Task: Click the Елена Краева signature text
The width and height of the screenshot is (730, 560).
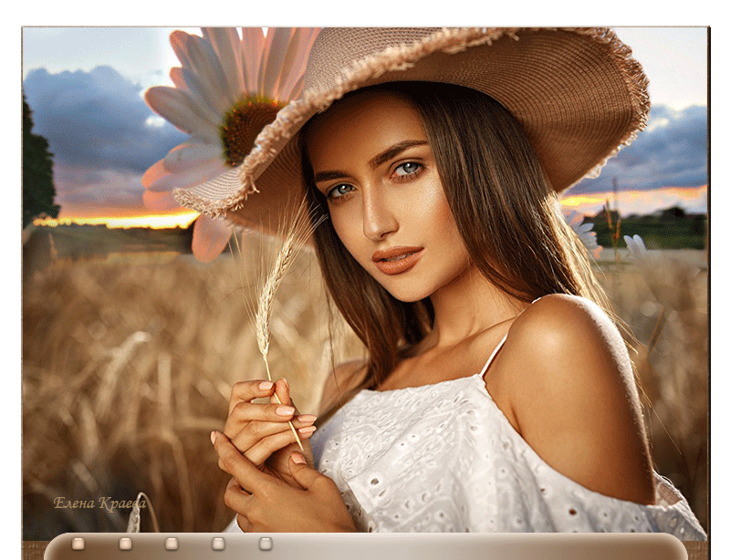Action: 99,503
